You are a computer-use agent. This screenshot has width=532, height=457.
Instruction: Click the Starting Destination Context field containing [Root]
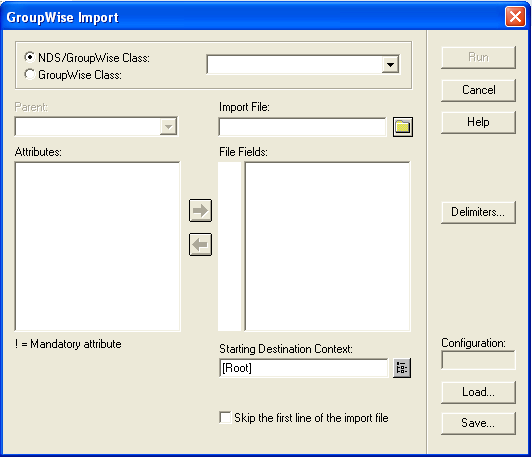(x=303, y=368)
